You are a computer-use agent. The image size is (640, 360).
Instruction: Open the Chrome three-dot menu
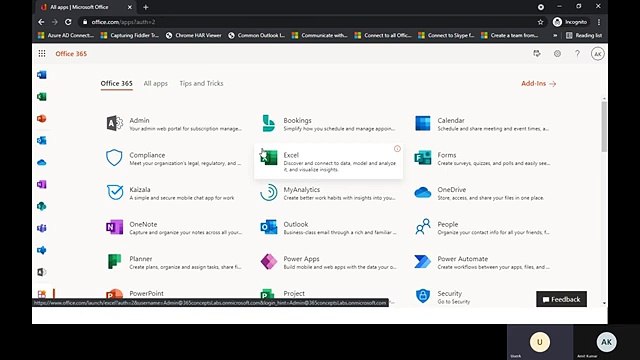pos(599,22)
